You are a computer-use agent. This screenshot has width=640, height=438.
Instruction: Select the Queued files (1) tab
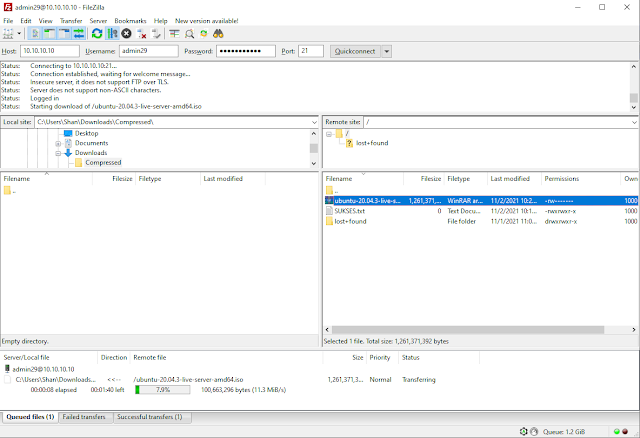30,417
